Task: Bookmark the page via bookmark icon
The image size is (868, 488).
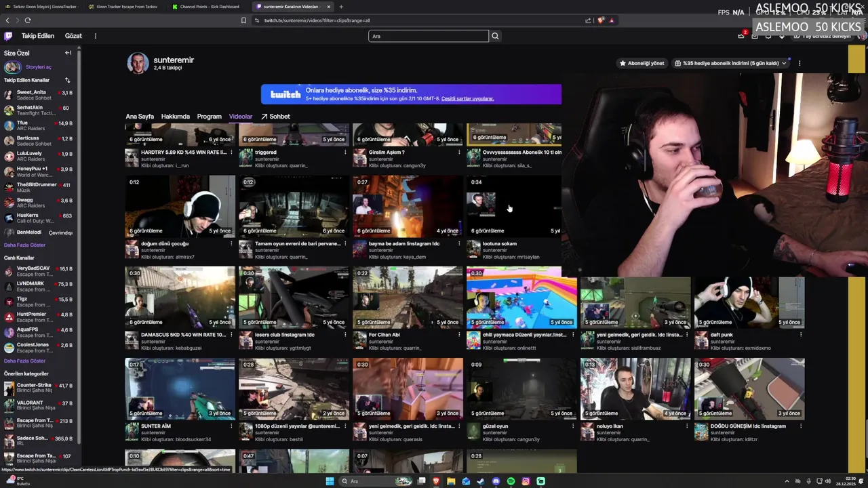Action: 243,20
